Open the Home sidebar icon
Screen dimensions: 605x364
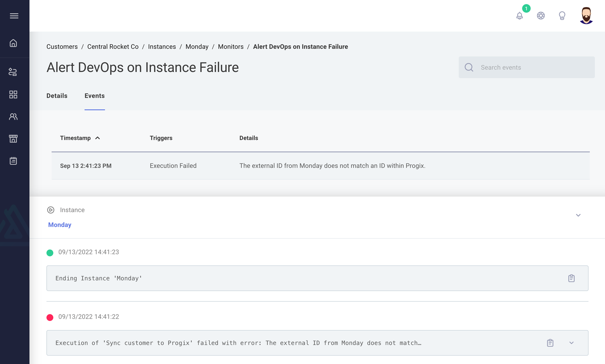[13, 43]
